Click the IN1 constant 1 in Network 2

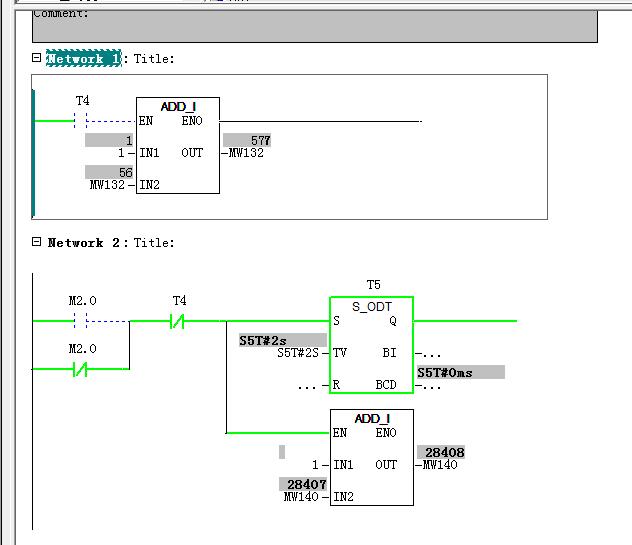pyautogui.click(x=316, y=465)
